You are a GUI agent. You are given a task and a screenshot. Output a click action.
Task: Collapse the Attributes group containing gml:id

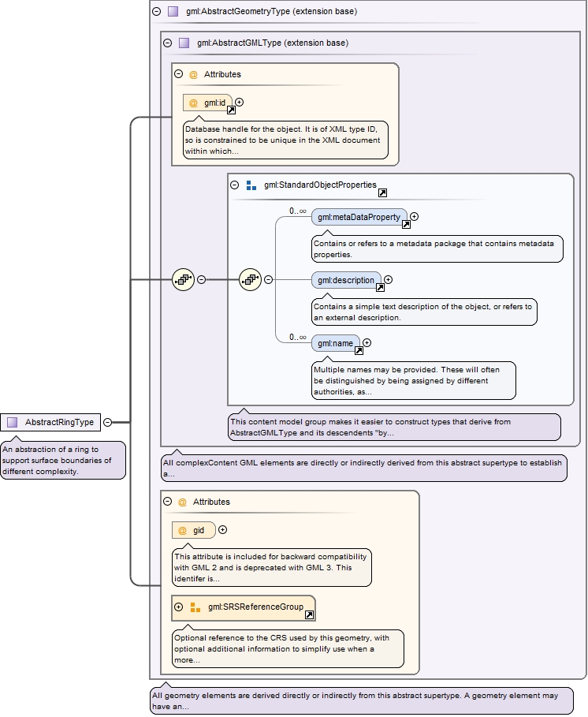tap(178, 74)
